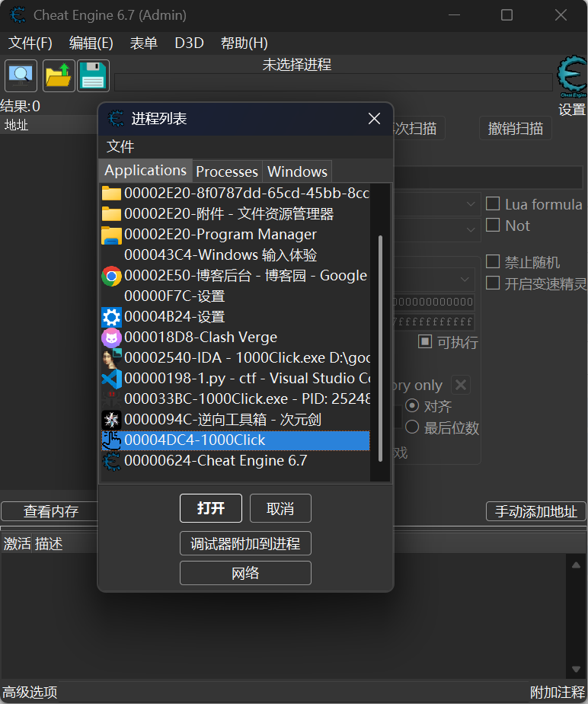Click the X button next to memory only

[461, 385]
